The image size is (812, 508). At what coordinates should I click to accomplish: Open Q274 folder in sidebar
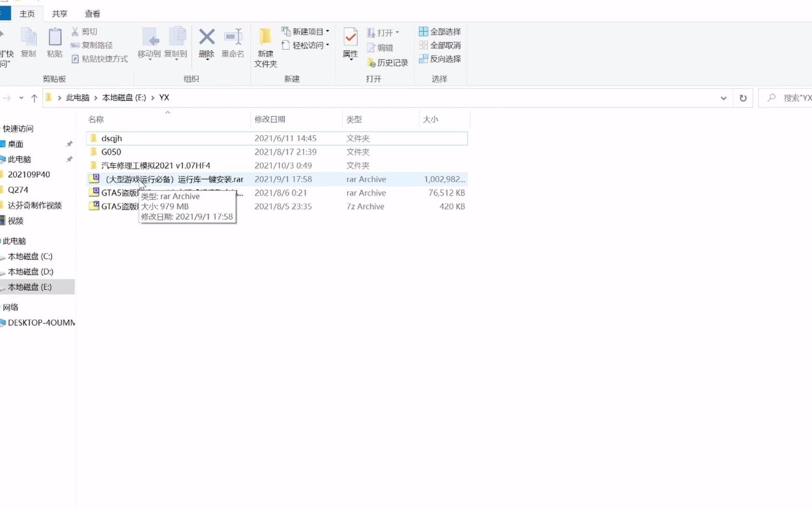(18, 190)
